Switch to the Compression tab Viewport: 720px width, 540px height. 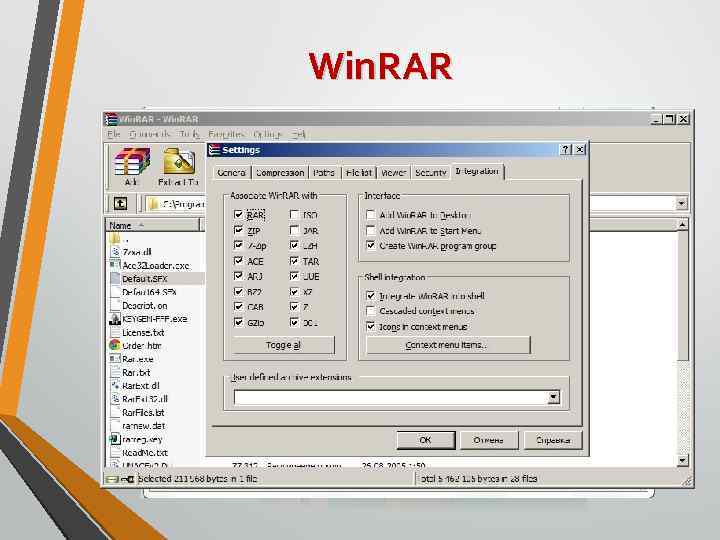(x=280, y=173)
